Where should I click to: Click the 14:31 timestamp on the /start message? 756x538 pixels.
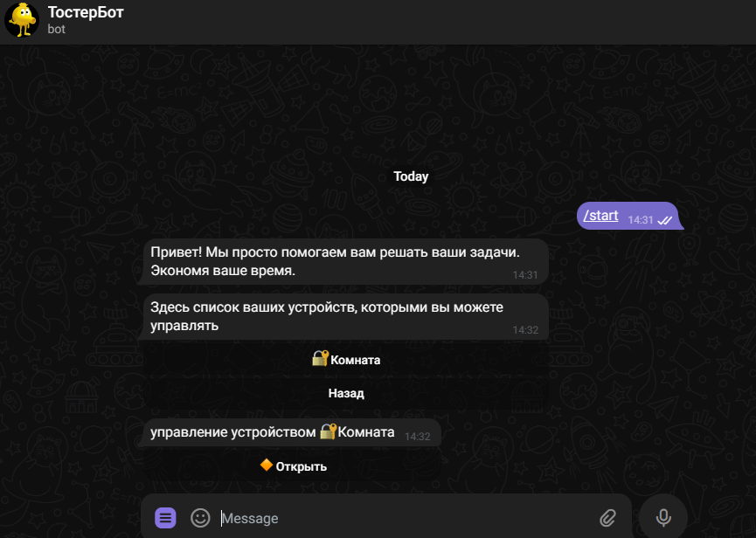tap(641, 220)
